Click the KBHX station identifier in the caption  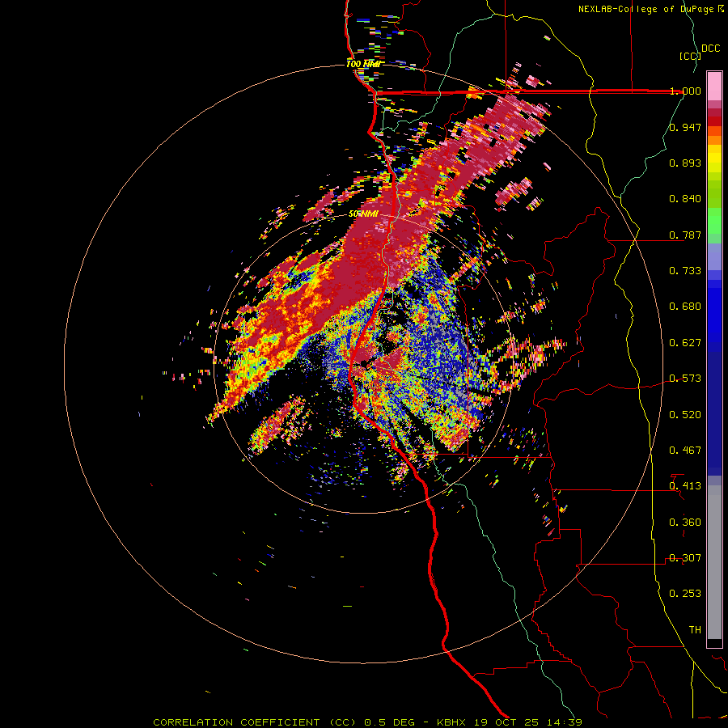[x=453, y=722]
